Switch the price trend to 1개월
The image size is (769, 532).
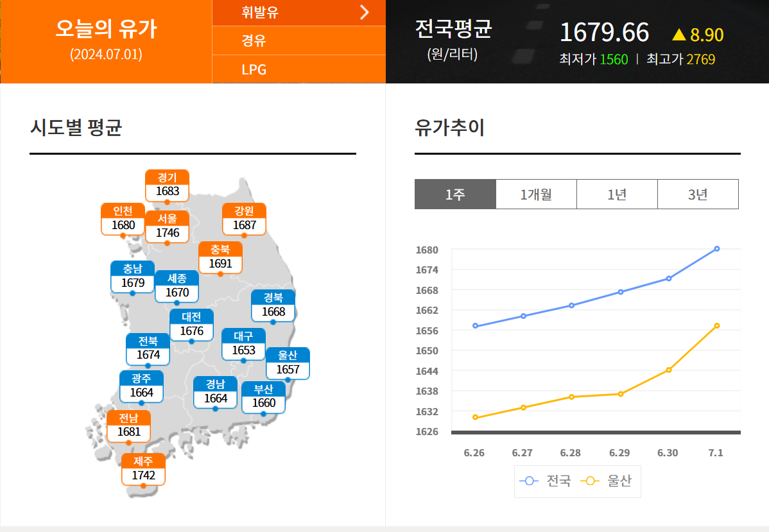536,194
